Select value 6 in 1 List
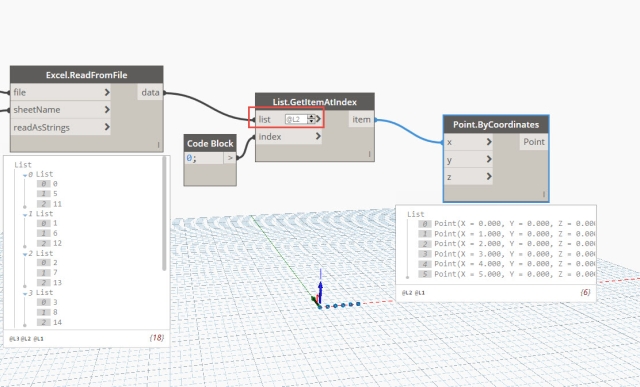Screen dimensions: 640x387 click(55, 233)
